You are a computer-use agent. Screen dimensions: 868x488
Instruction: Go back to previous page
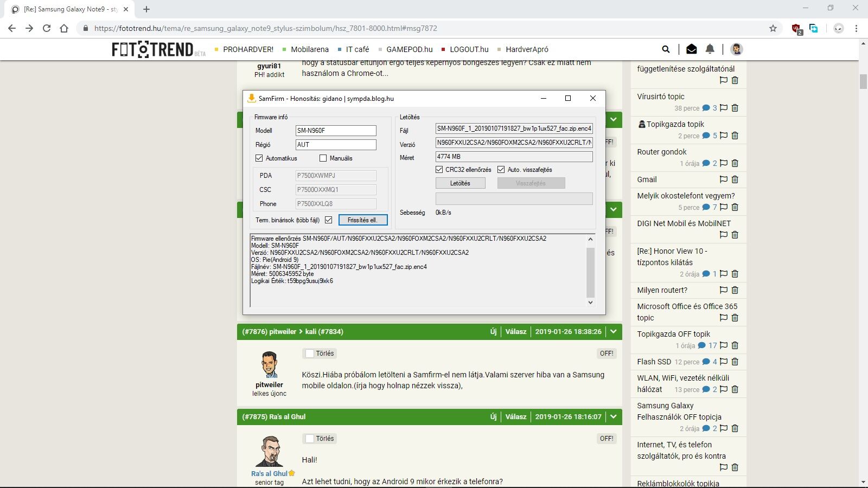tap(12, 28)
